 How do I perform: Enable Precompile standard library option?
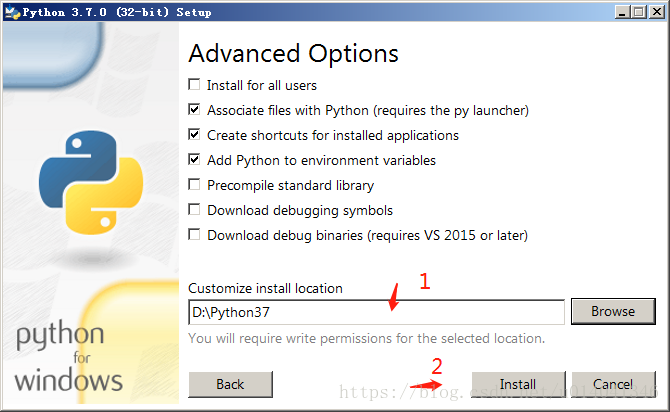point(194,184)
